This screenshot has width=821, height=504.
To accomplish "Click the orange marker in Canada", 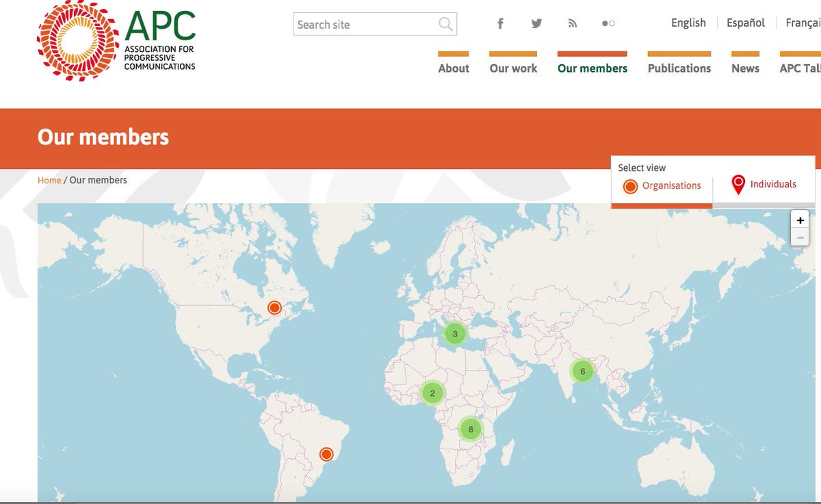I will point(274,308).
